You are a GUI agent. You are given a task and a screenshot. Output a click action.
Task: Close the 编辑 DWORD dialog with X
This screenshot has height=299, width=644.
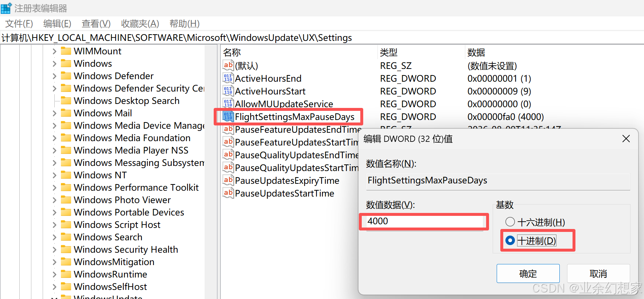[x=626, y=139]
